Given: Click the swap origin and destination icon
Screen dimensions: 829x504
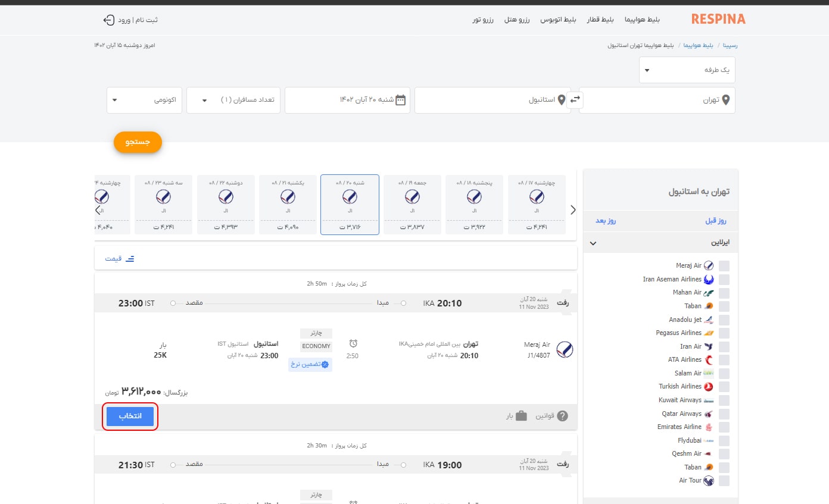Looking at the screenshot, I should click(575, 100).
